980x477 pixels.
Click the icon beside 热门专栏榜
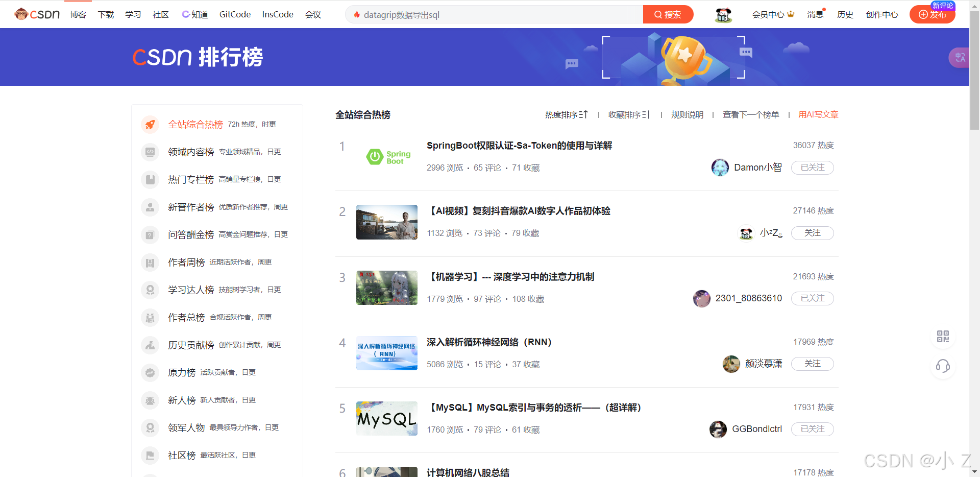[x=150, y=179]
